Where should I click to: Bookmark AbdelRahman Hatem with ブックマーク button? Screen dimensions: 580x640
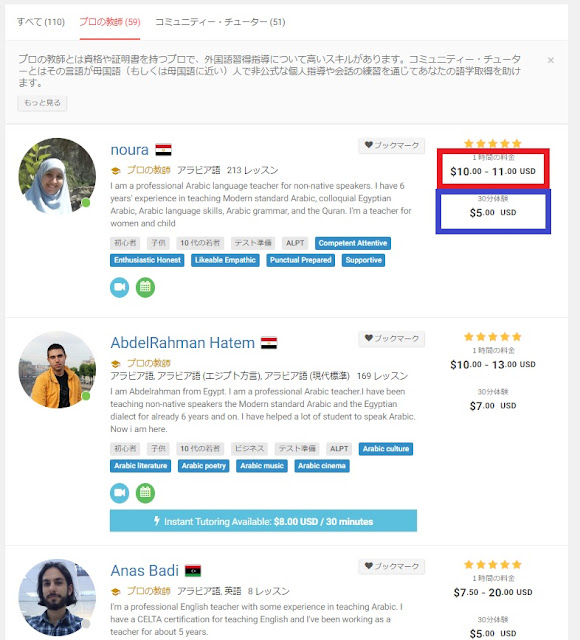click(x=391, y=339)
